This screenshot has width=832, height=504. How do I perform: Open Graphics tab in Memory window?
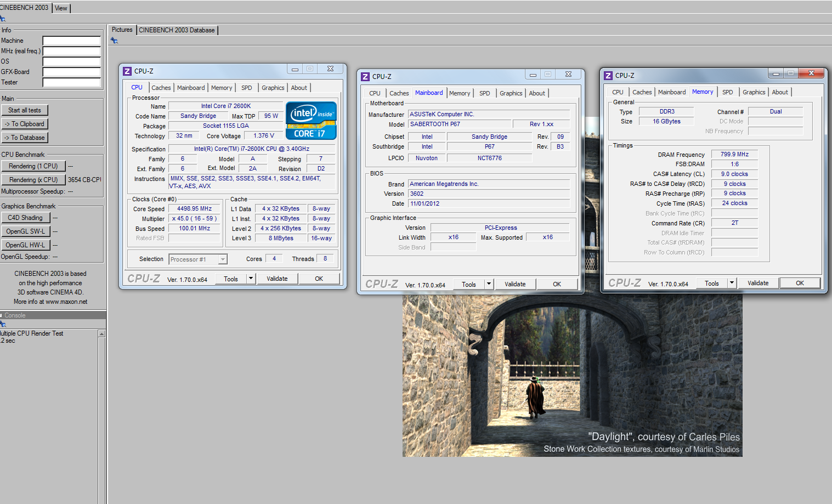coord(754,92)
